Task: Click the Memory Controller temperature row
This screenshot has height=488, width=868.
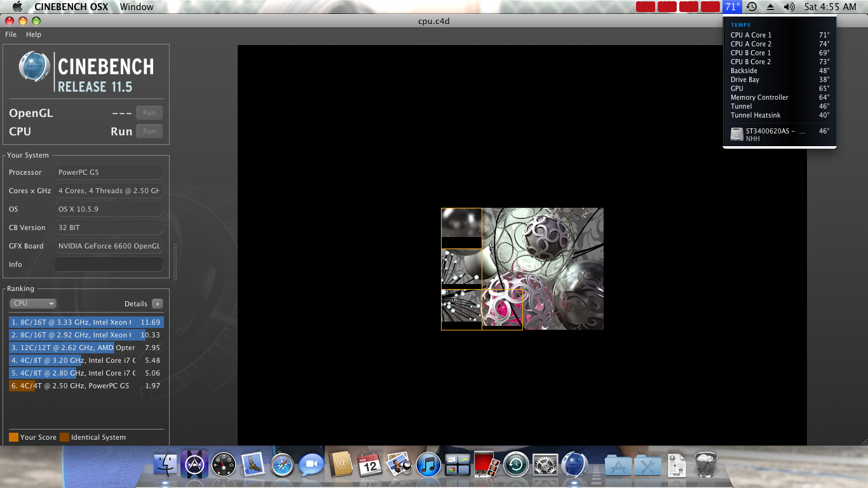Action: (x=780, y=97)
